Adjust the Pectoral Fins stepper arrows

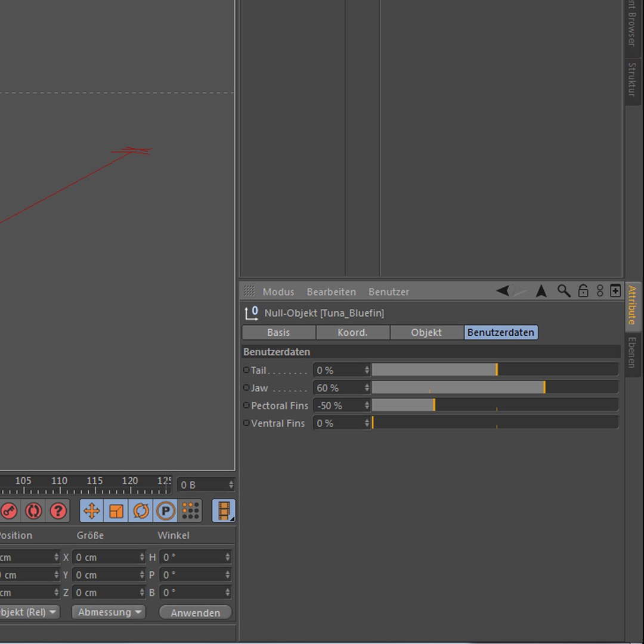click(367, 405)
